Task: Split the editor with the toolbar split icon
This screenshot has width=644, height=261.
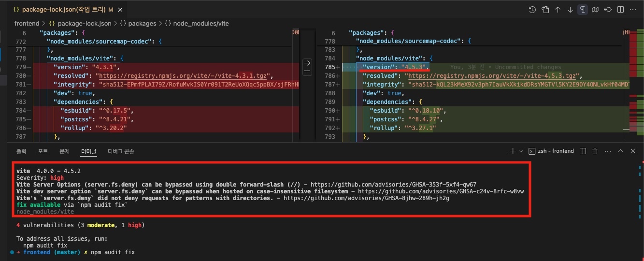Action: tap(620, 10)
